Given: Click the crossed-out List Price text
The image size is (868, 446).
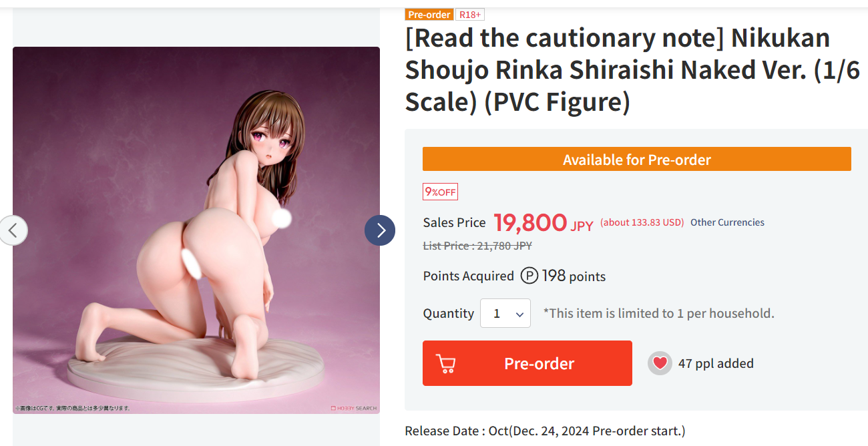Looking at the screenshot, I should (x=477, y=246).
